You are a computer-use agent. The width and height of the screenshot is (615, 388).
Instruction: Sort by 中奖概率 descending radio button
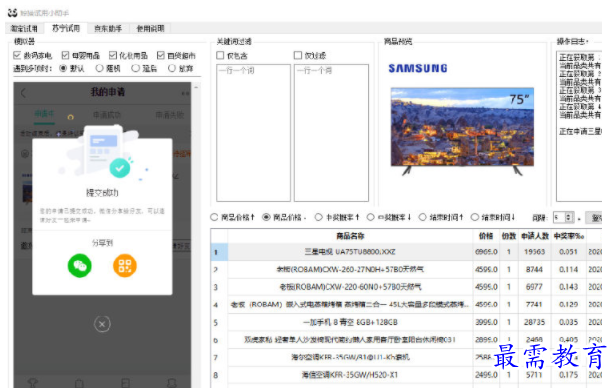click(371, 217)
